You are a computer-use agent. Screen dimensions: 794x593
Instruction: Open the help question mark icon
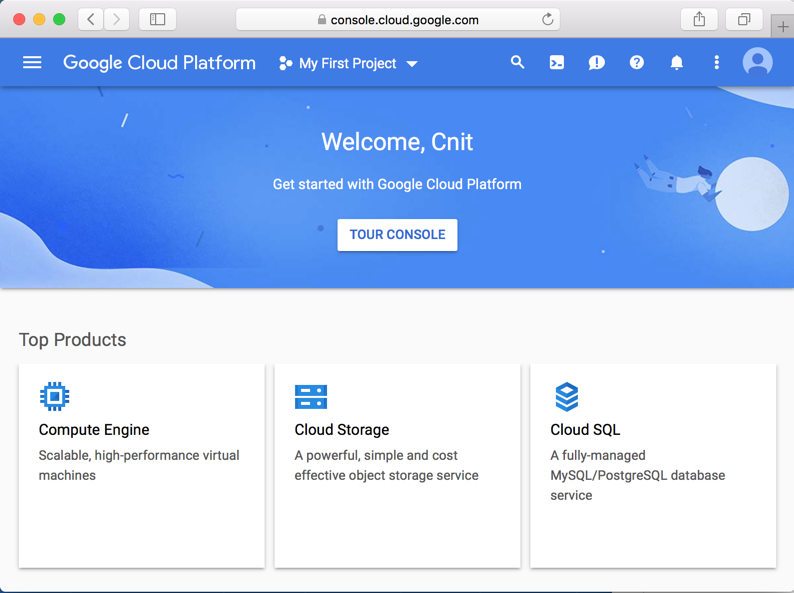click(637, 62)
